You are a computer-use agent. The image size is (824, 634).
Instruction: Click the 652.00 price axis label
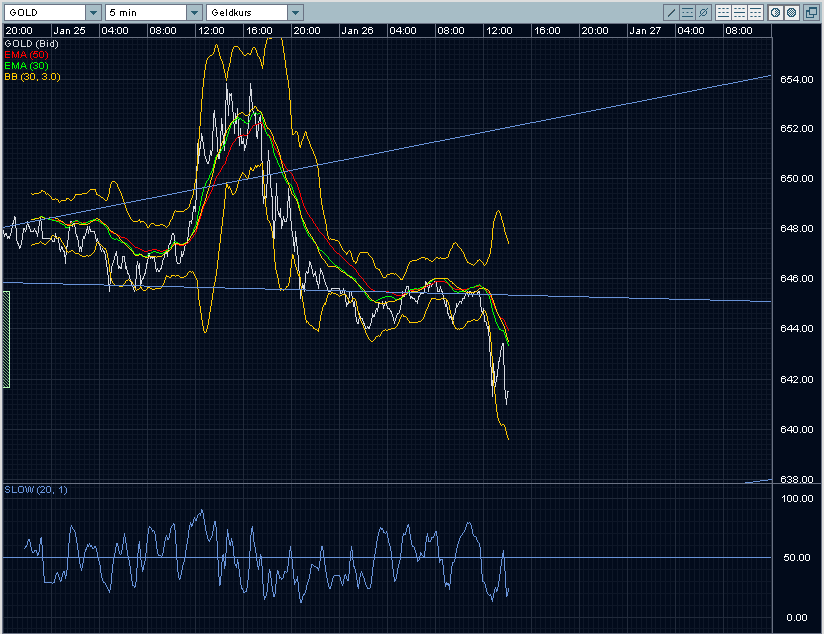pyautogui.click(x=797, y=129)
